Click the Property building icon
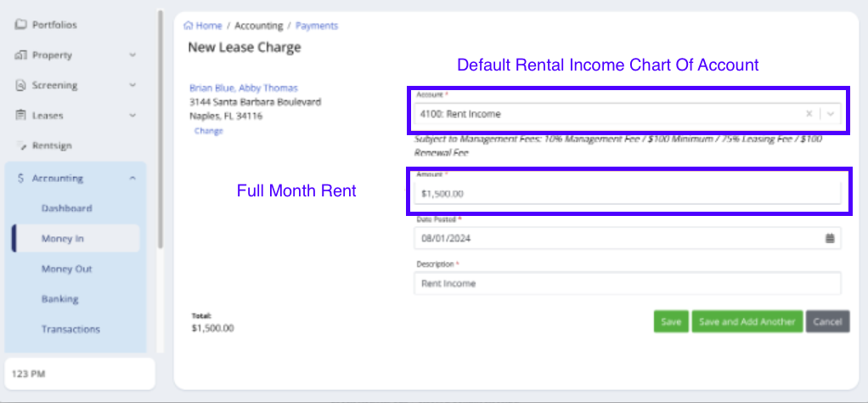The image size is (868, 403). (21, 55)
